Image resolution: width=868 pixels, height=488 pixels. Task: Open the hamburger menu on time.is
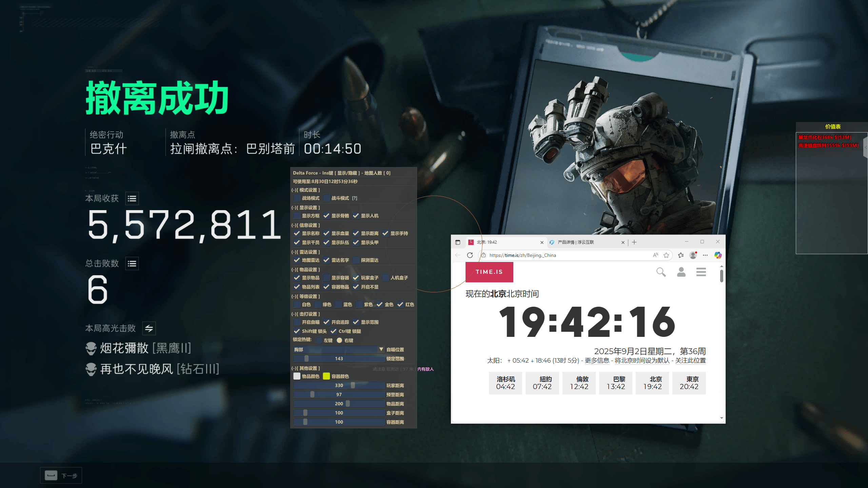pos(701,272)
